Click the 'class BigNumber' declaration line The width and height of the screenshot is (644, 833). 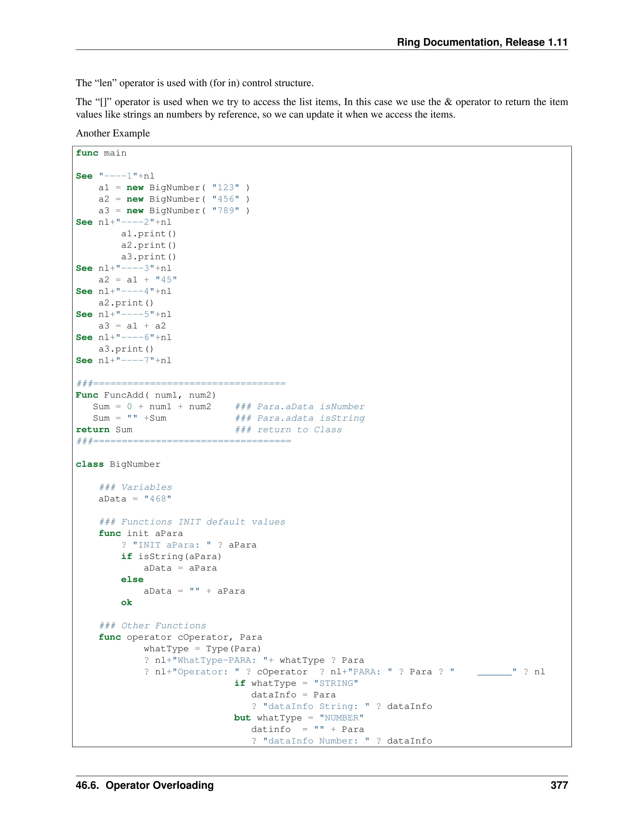coord(118,464)
